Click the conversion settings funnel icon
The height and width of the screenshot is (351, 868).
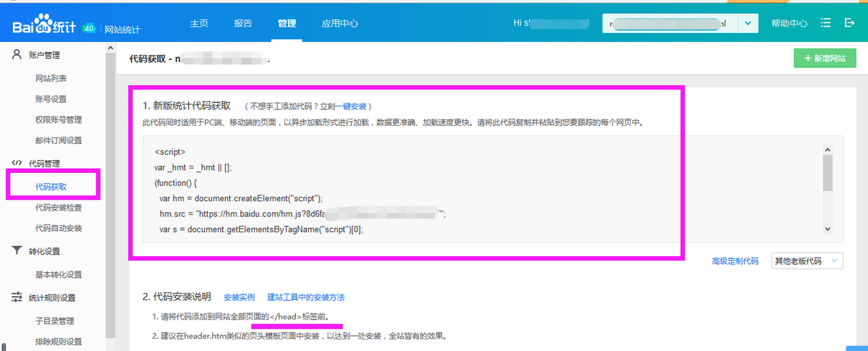(17, 251)
